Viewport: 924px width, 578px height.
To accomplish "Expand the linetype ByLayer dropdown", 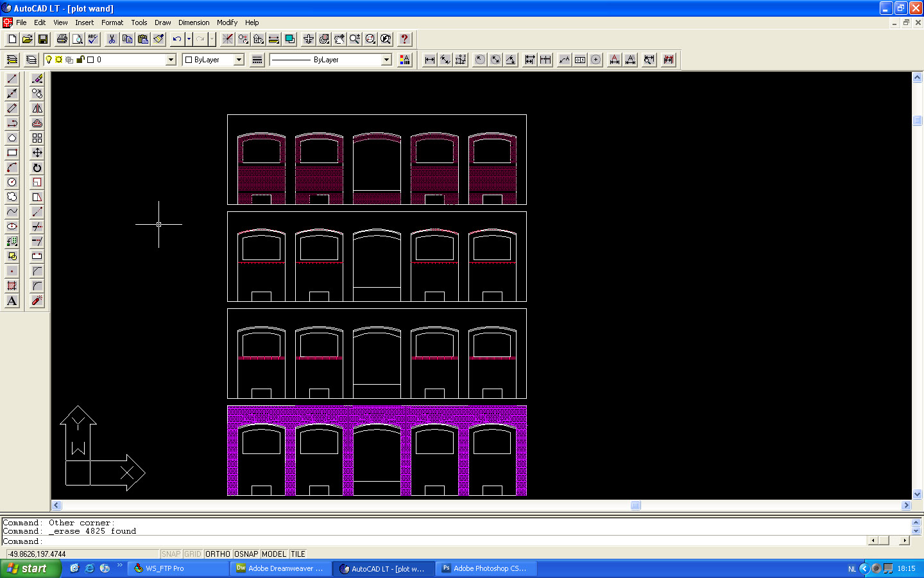I will 385,59.
